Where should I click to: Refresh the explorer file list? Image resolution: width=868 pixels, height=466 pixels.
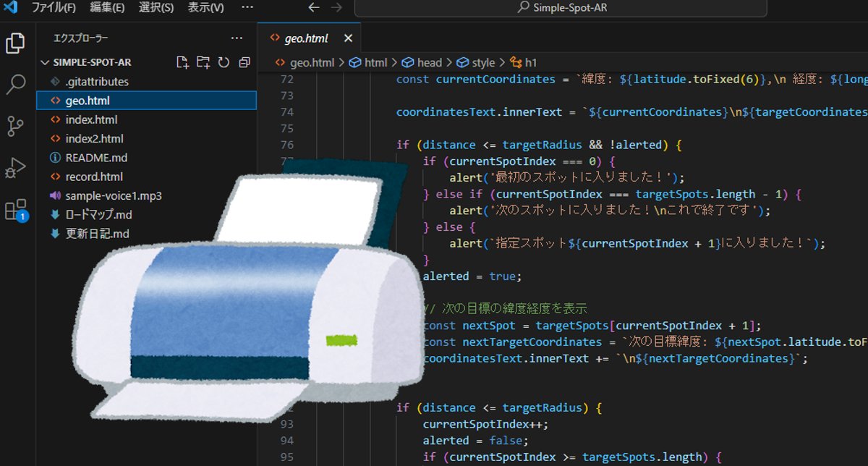(224, 62)
